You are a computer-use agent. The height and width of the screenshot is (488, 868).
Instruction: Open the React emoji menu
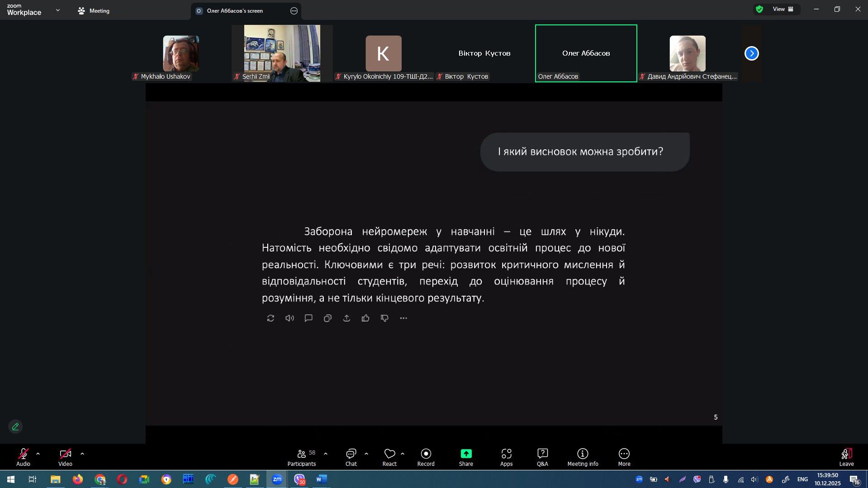(389, 456)
